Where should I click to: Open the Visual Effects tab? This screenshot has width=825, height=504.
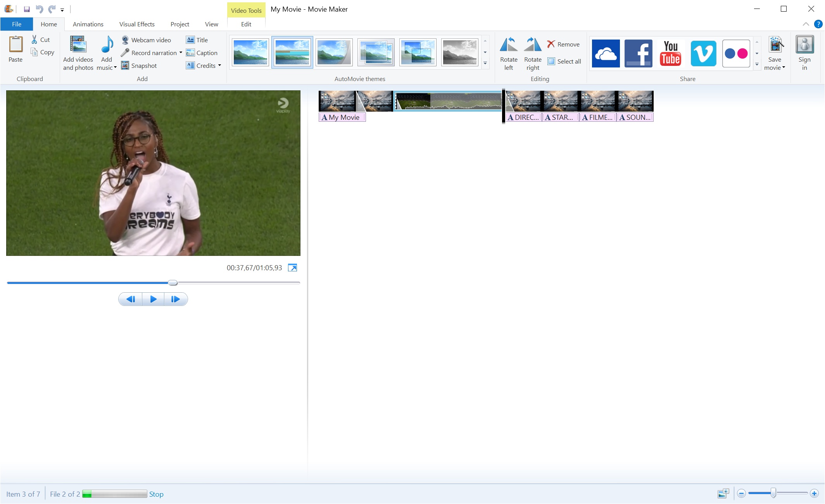pos(137,24)
